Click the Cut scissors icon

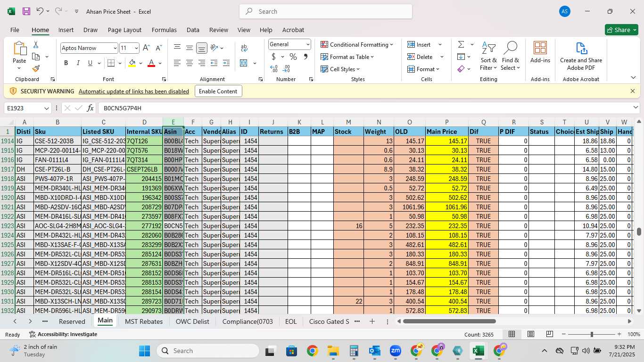click(36, 45)
